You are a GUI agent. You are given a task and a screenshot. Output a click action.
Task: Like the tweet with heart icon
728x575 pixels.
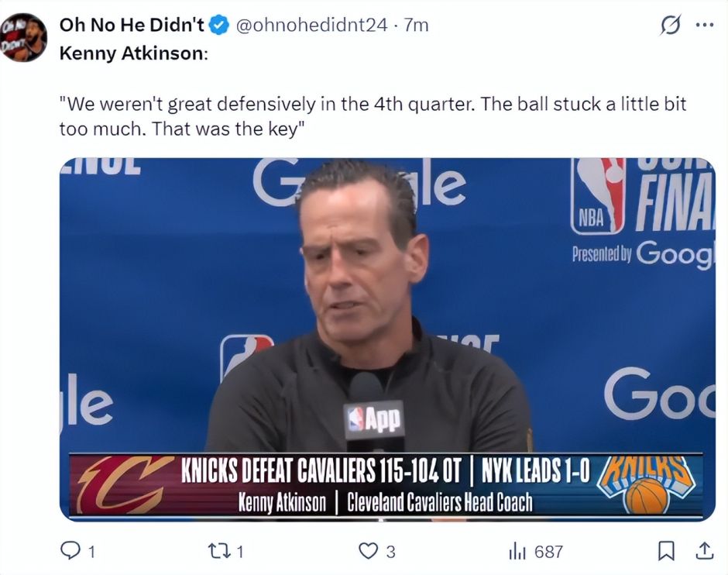368,551
